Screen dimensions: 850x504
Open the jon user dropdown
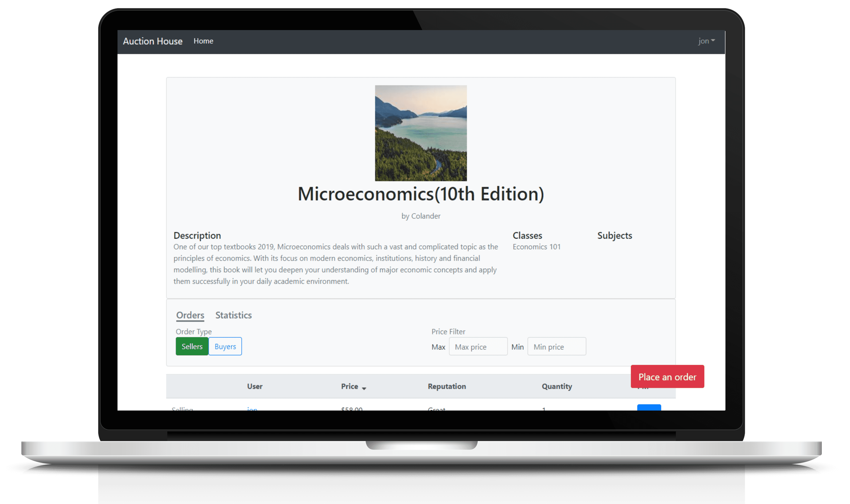[x=706, y=41]
